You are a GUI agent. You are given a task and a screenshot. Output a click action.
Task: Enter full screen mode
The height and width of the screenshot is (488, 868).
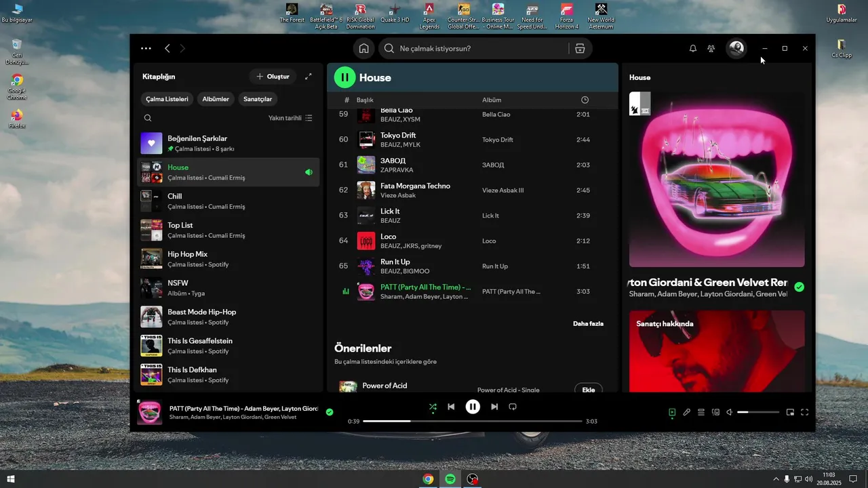coord(805,412)
